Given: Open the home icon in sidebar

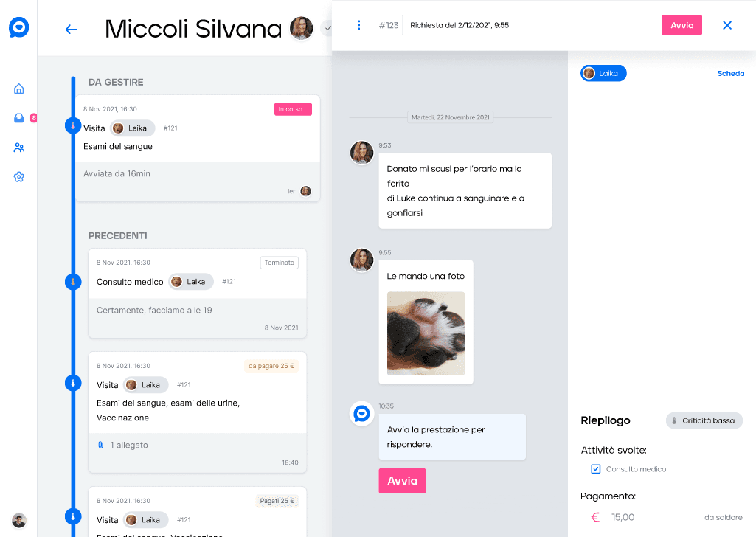Looking at the screenshot, I should [x=18, y=89].
